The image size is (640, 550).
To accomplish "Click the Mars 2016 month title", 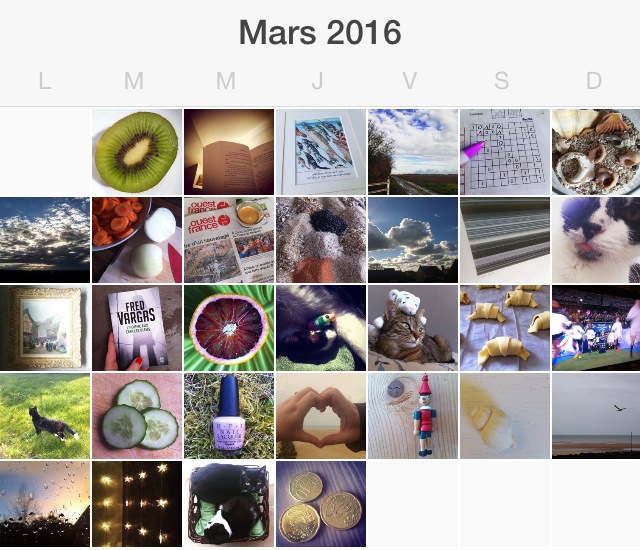I will 320,33.
